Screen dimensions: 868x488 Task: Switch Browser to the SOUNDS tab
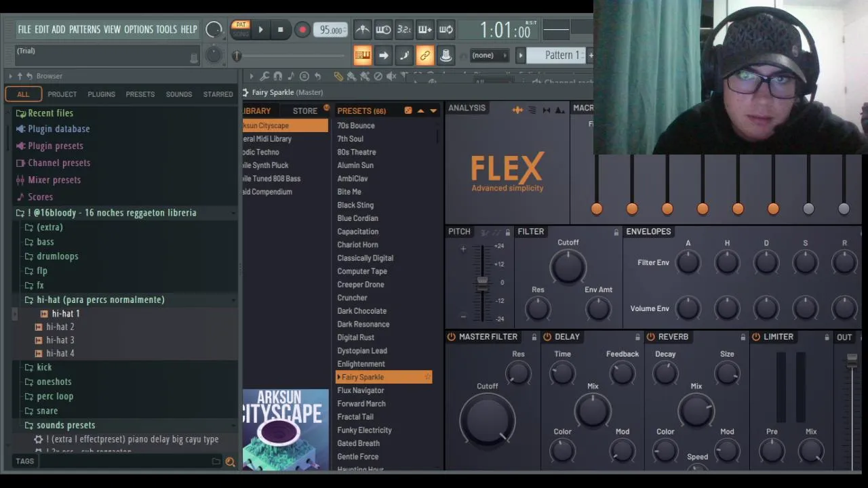(179, 94)
